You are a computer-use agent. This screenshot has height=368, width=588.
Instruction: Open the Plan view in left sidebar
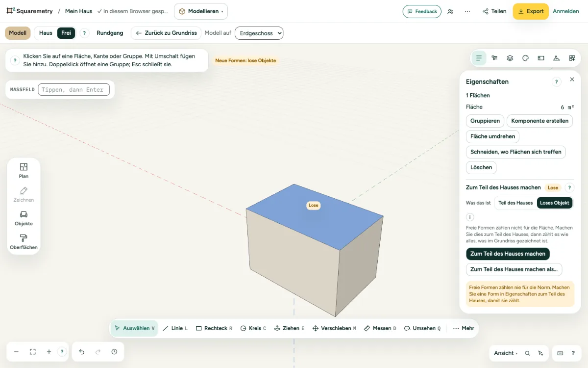pyautogui.click(x=24, y=171)
